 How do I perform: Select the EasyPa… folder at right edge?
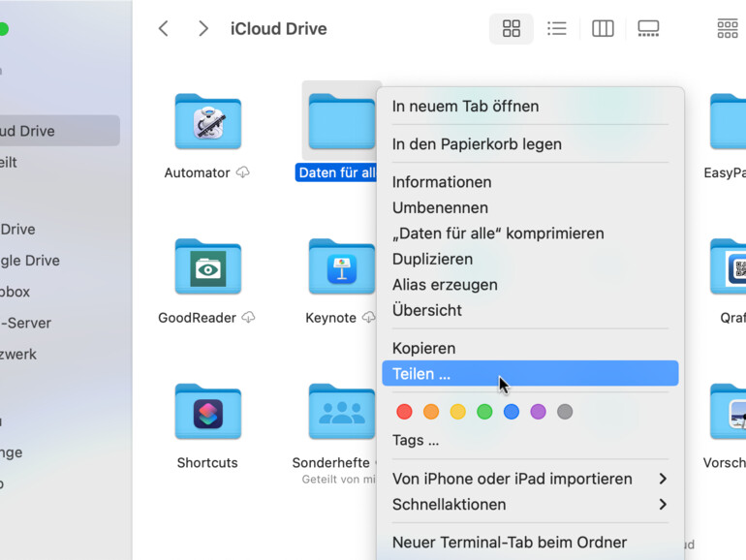point(728,121)
